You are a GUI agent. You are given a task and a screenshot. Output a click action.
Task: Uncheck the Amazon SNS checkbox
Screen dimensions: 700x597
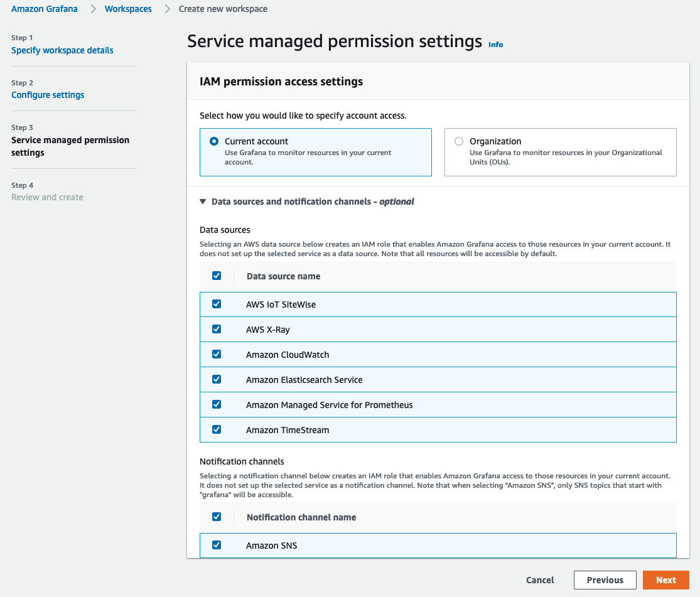coord(217,545)
